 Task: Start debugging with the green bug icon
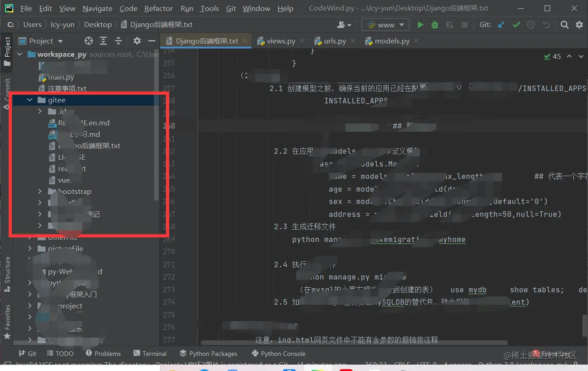pyautogui.click(x=435, y=25)
